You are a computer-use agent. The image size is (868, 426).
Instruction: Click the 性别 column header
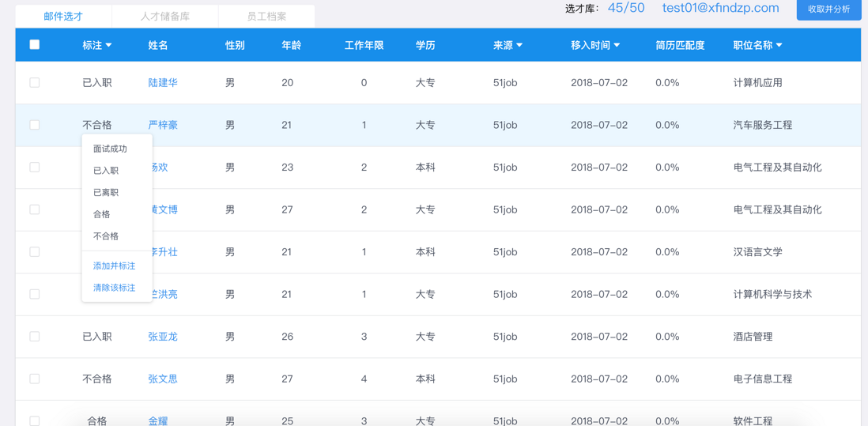[x=235, y=45]
